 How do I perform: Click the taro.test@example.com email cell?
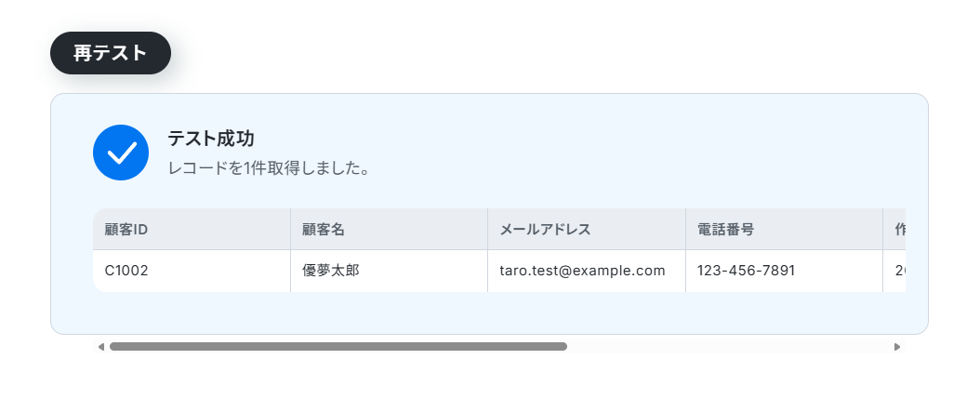point(587,272)
